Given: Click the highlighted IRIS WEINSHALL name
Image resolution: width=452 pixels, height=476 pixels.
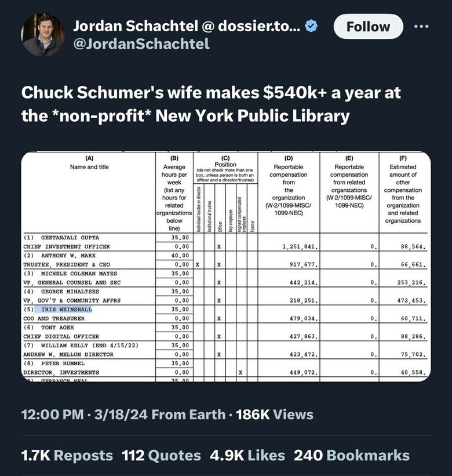Looking at the screenshot, I should pyautogui.click(x=67, y=310).
